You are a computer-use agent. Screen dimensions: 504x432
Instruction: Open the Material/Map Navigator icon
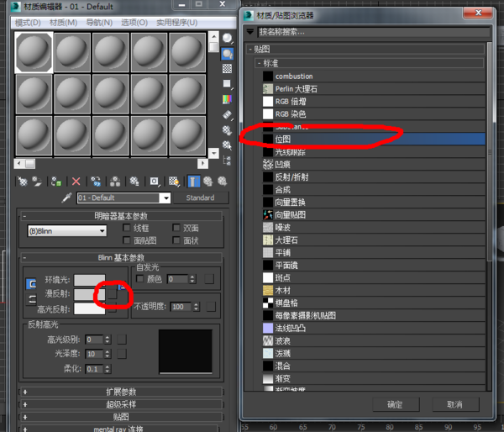(228, 161)
